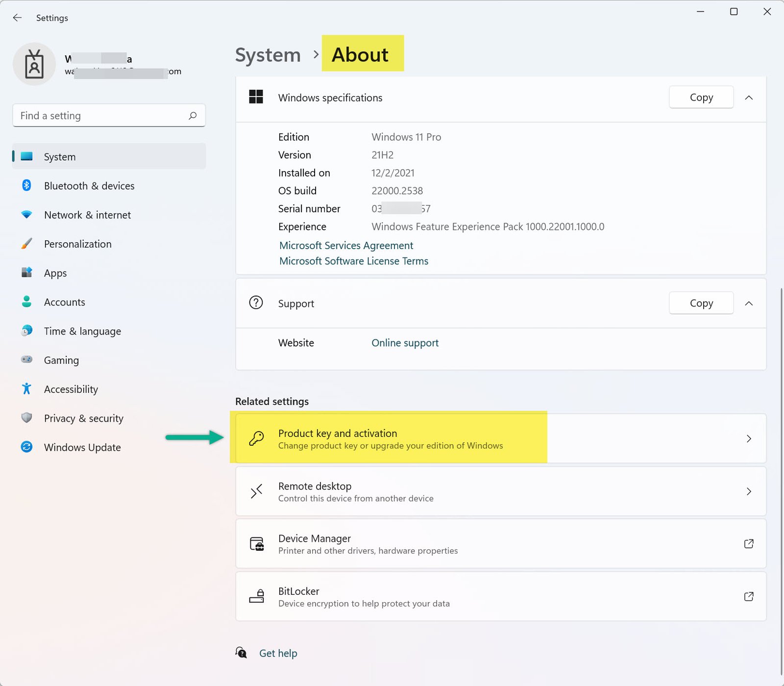This screenshot has height=686, width=784.
Task: Click the Windows logo in specifications header
Action: [256, 97]
